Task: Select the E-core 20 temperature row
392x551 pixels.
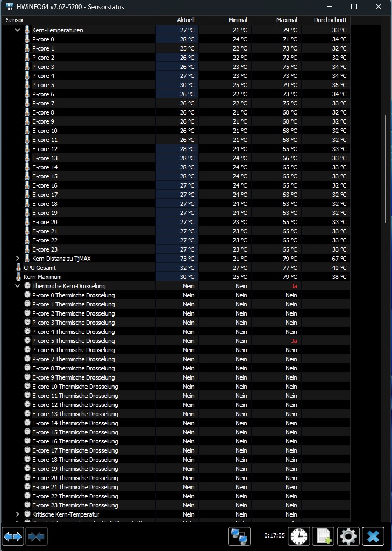Action: [x=176, y=221]
